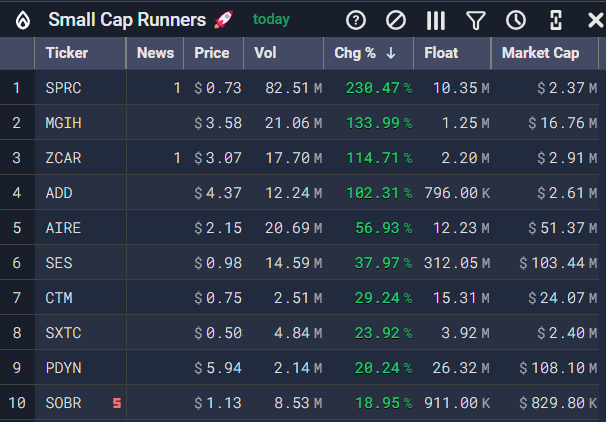
Task: Sort by Chg % column header
Action: coord(369,53)
